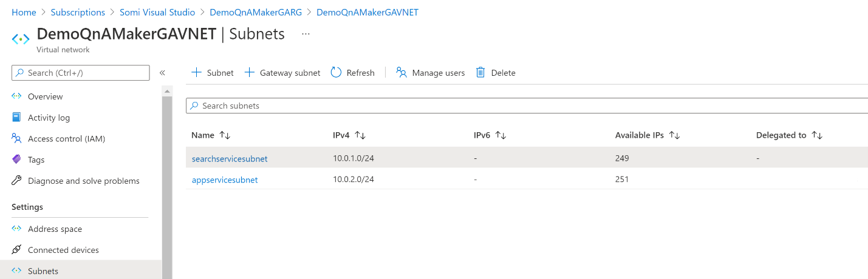Go to Overview in the sidebar
The width and height of the screenshot is (868, 279).
[45, 96]
